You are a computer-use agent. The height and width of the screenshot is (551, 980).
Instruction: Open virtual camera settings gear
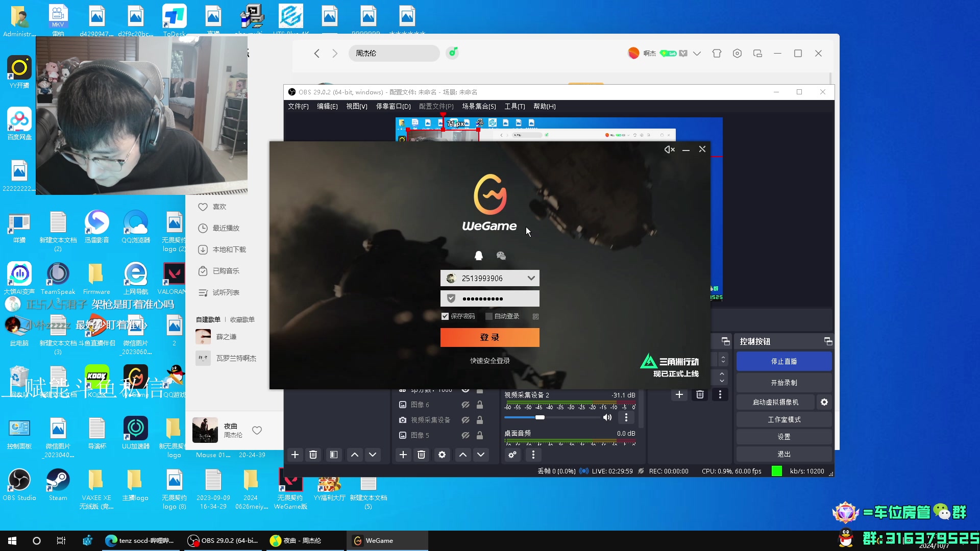click(824, 402)
